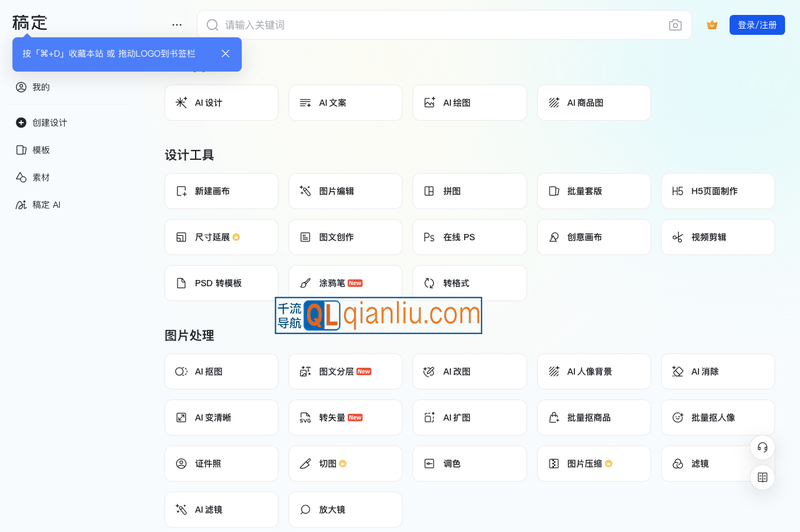Open 素材 in the sidebar

[33, 178]
